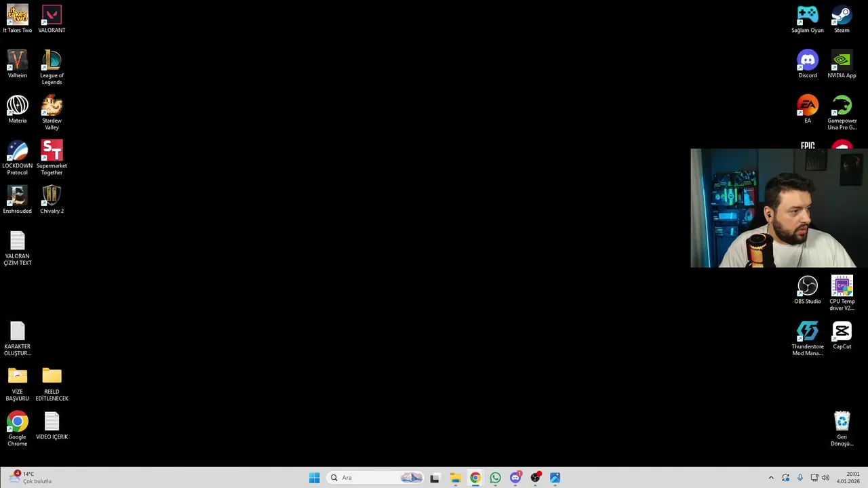The width and height of the screenshot is (868, 488).
Task: Select the Steam desktop shortcut
Action: pyautogui.click(x=842, y=19)
